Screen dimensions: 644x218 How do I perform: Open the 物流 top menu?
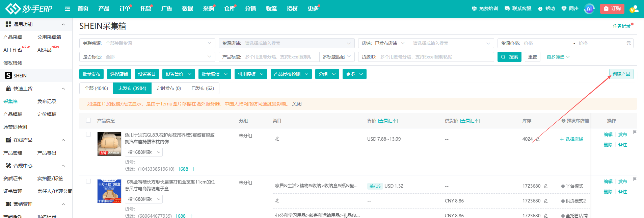tap(271, 9)
